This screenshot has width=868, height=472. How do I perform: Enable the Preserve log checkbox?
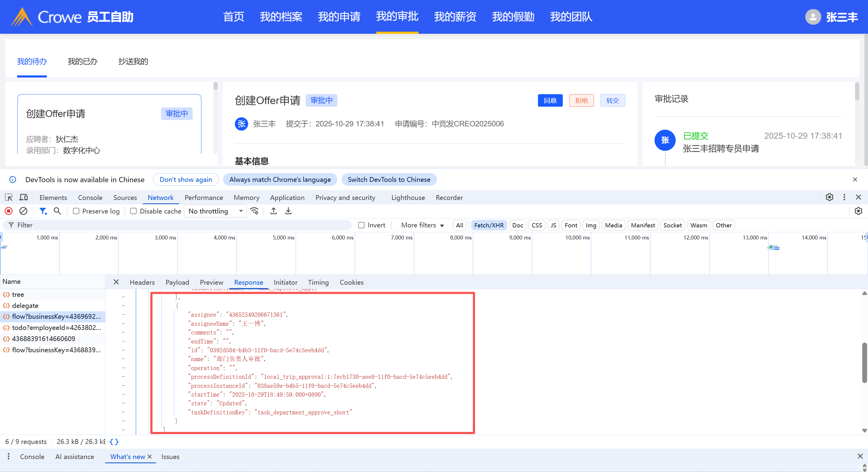pyautogui.click(x=76, y=211)
